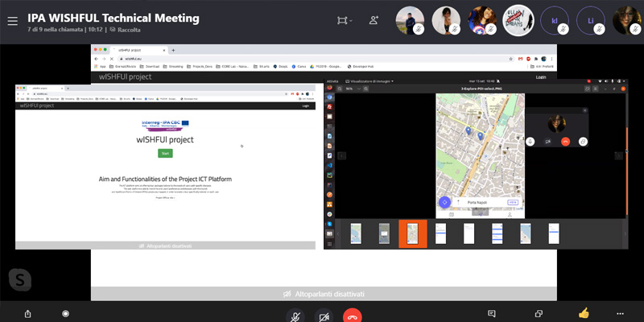The height and width of the screenshot is (322, 644).
Task: Toggle video in the small call overlay
Action: click(548, 142)
